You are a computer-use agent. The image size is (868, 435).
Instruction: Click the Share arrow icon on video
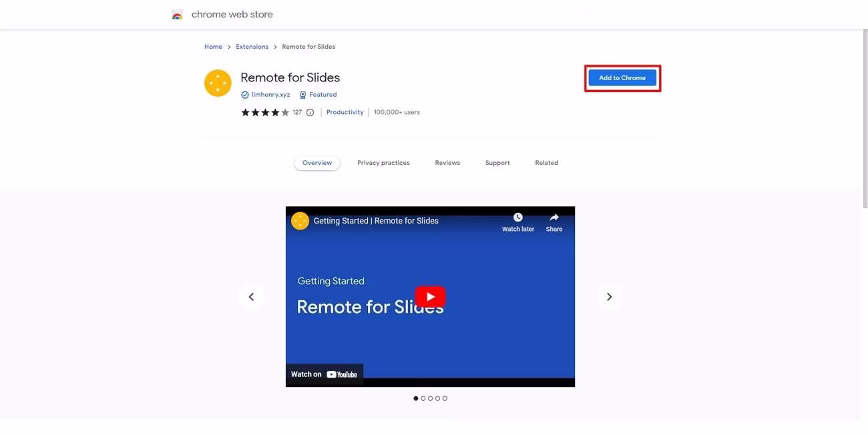coord(554,217)
